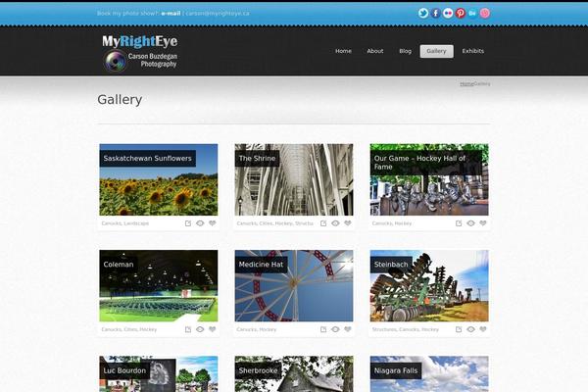The width and height of the screenshot is (588, 392).
Task: Open the Our Game Hockey Hall of Fame thumbnail
Action: (x=429, y=179)
